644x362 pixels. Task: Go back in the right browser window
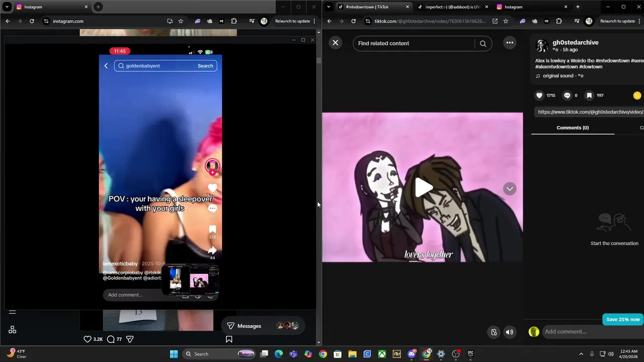coord(330,21)
